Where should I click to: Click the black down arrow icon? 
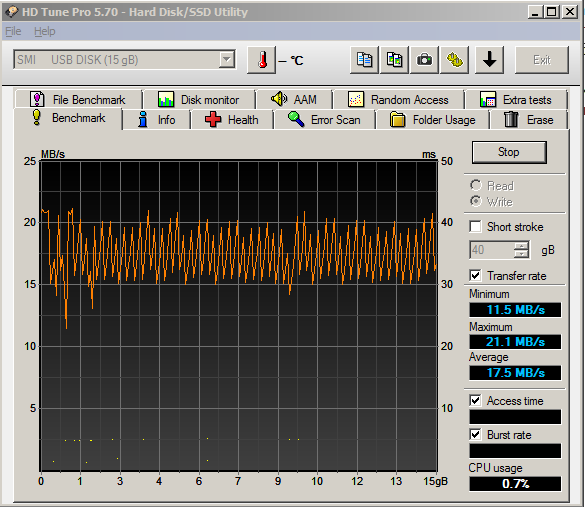coord(489,60)
